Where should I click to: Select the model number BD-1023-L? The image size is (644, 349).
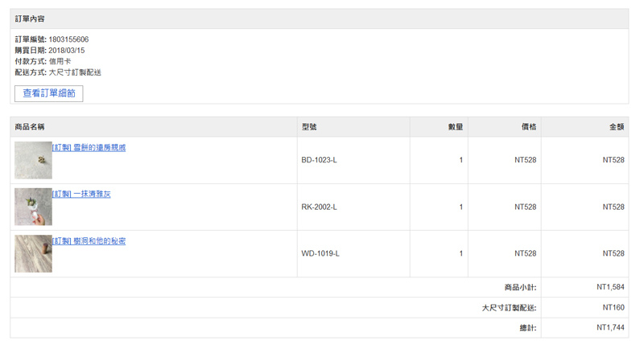[x=319, y=160]
